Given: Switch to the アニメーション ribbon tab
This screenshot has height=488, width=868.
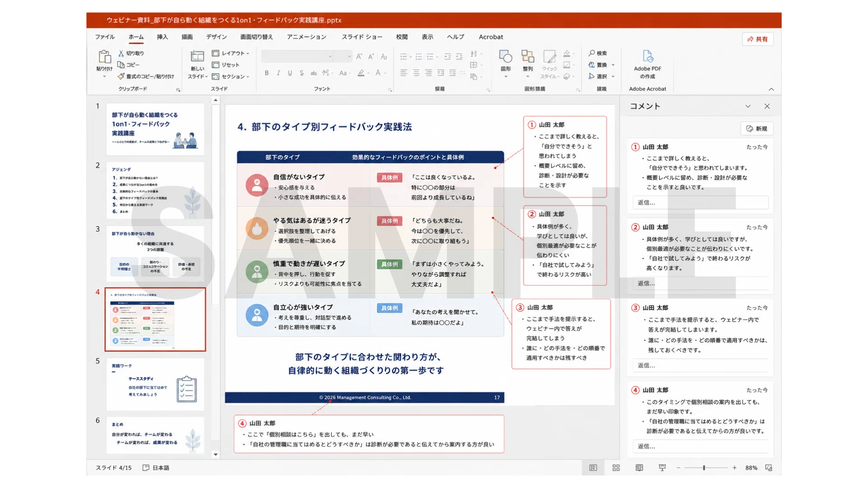Looking at the screenshot, I should tap(307, 37).
